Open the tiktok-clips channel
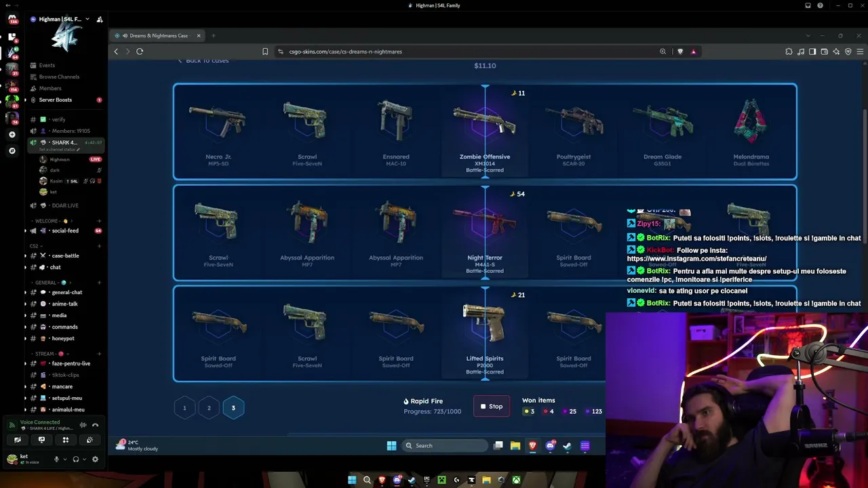 (65, 375)
